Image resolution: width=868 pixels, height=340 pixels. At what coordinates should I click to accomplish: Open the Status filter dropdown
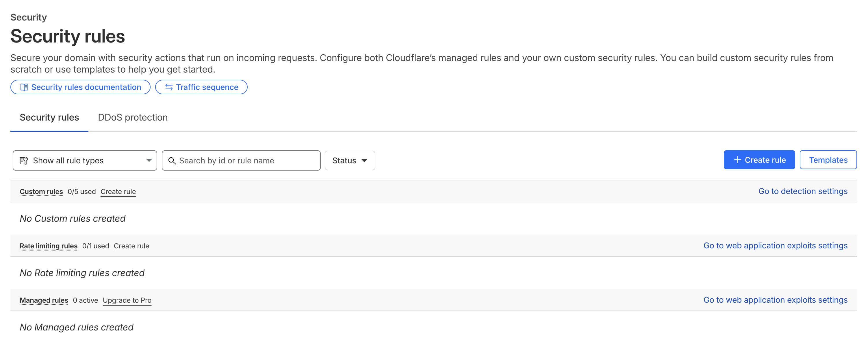(349, 160)
